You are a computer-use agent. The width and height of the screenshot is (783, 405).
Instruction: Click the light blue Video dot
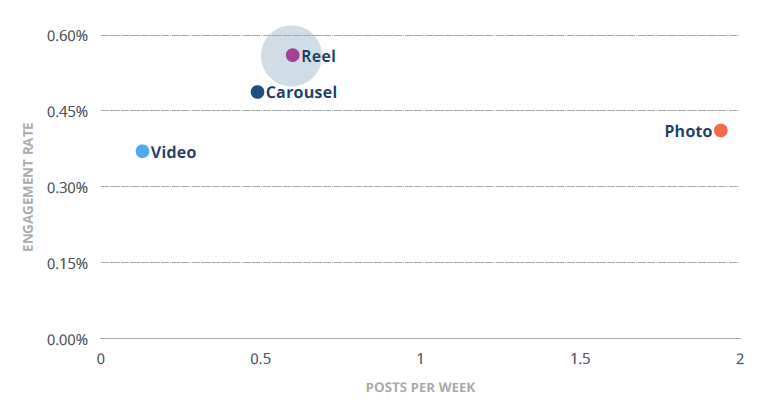[x=142, y=151]
